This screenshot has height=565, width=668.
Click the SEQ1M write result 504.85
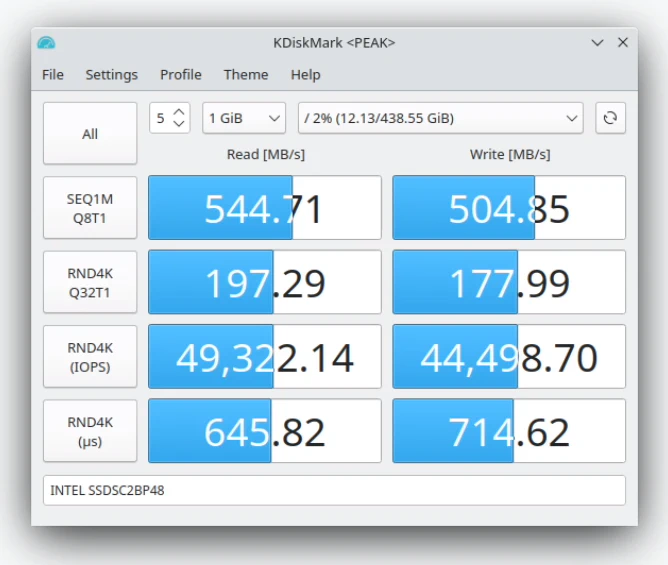[509, 208]
